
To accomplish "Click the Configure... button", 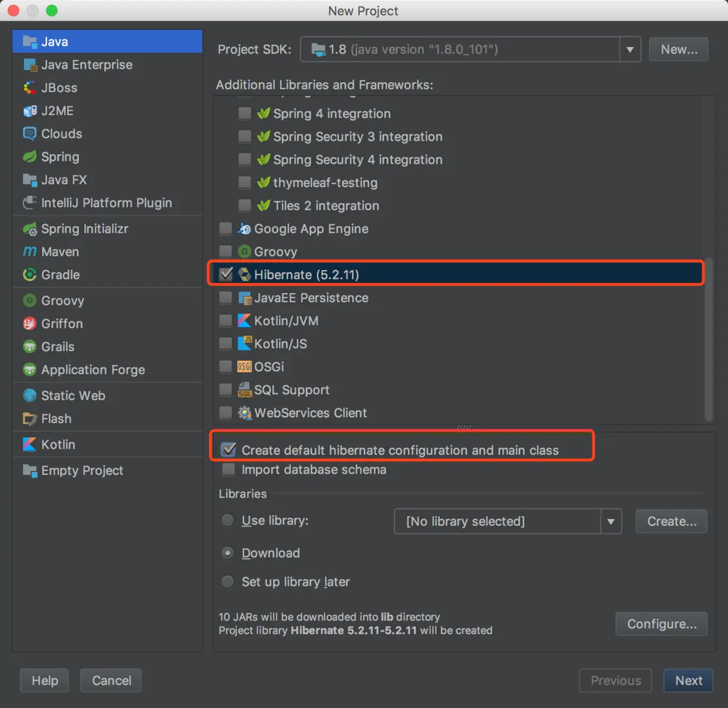I will tap(662, 624).
